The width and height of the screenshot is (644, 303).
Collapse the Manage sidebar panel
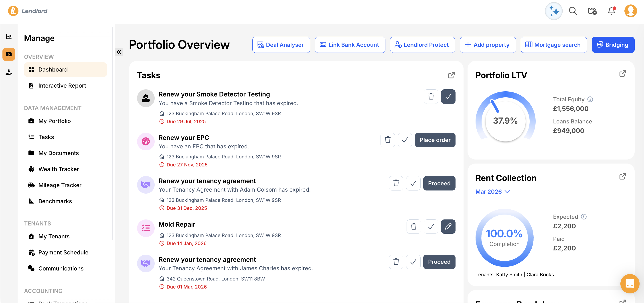pos(119,52)
